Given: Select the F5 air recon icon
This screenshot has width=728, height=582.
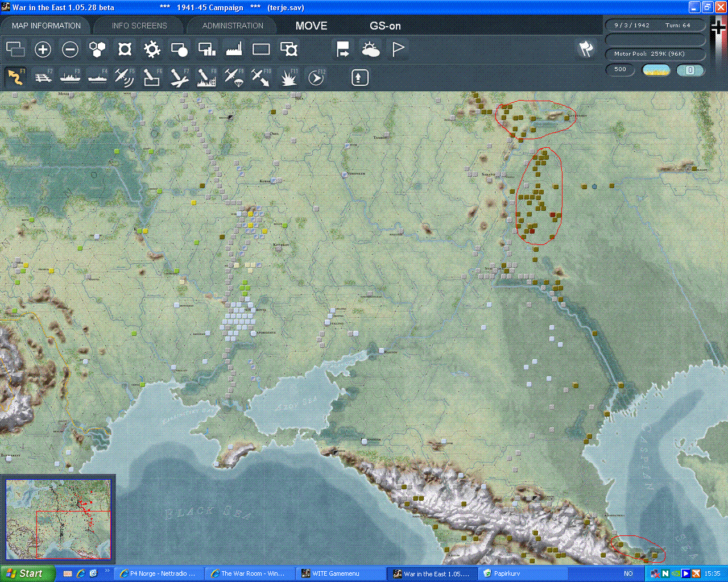Looking at the screenshot, I should pyautogui.click(x=125, y=77).
